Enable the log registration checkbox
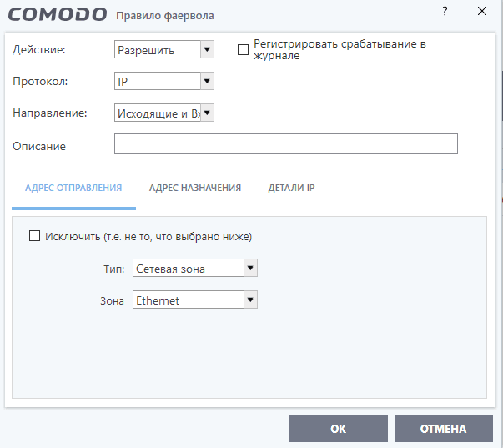503x448 pixels. (x=244, y=49)
